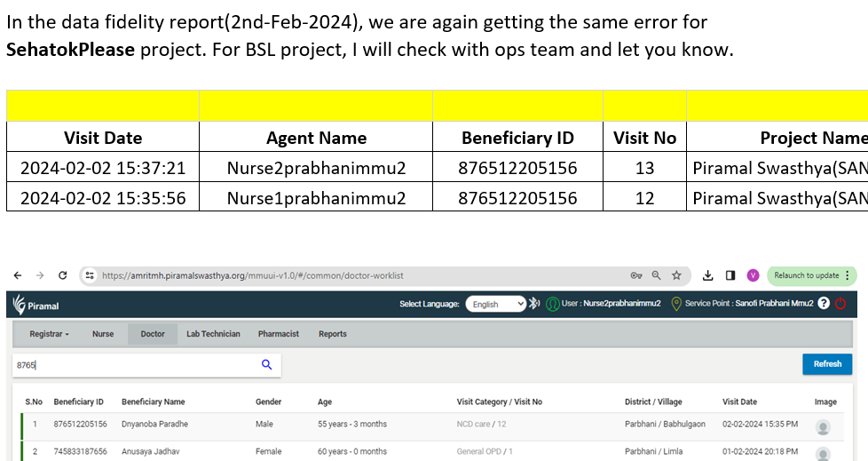Click the green user icon
Screen dimensions: 868x461
[552, 304]
